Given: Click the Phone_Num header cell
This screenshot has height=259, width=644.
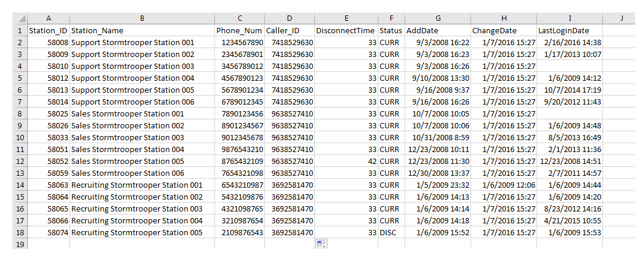Looking at the screenshot, I should click(239, 30).
